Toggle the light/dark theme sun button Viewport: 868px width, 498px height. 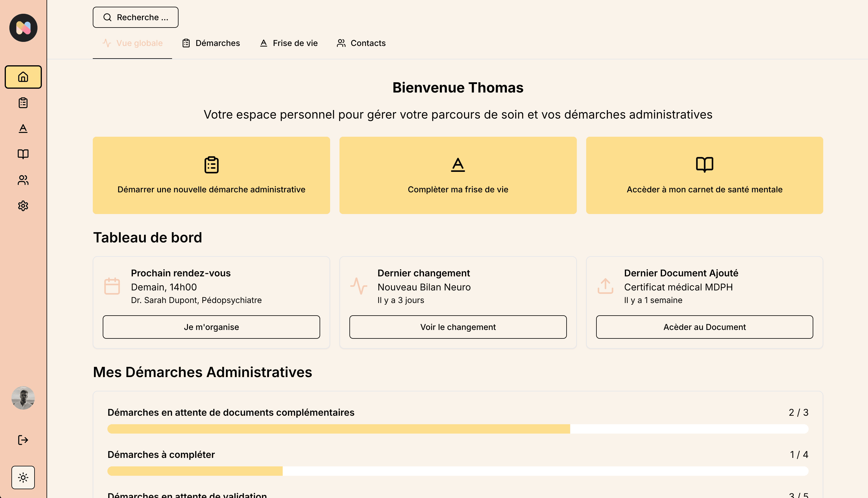(x=23, y=477)
